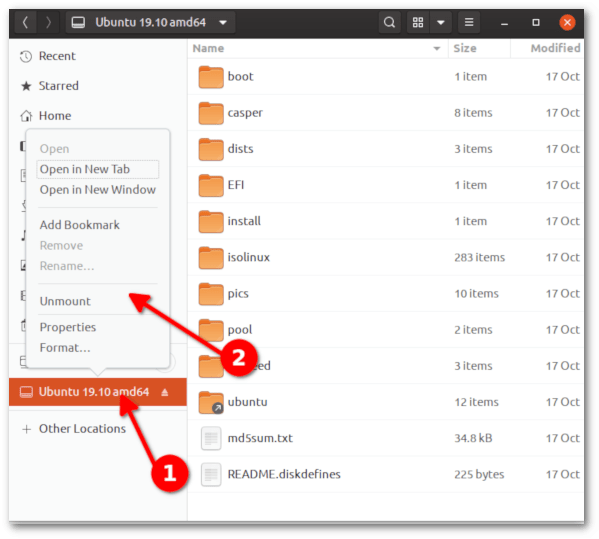Select the pics folder icon
The image size is (599, 539).
click(x=211, y=294)
